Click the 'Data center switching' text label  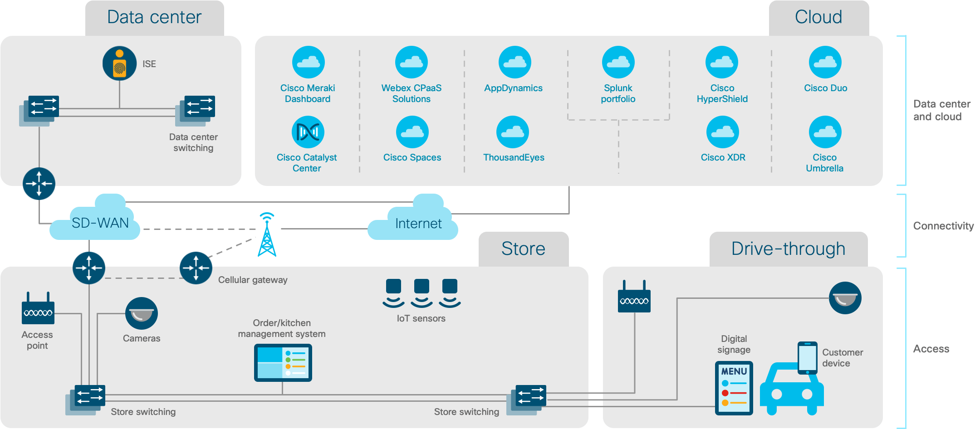coord(193,142)
